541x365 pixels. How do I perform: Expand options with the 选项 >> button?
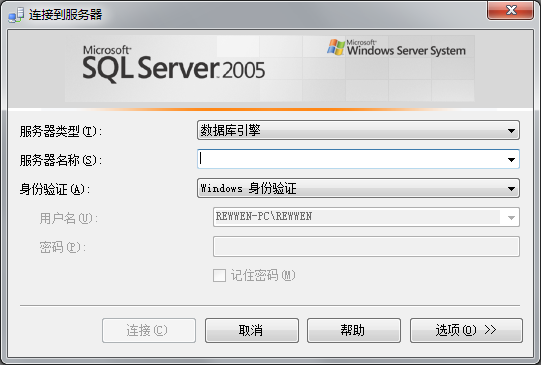(466, 331)
